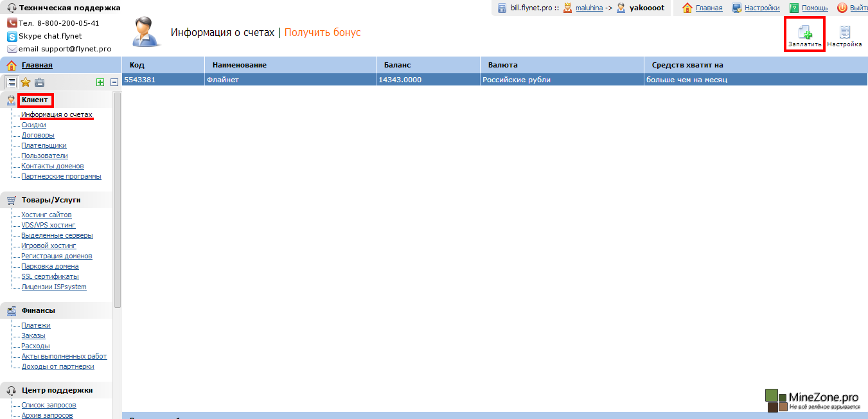This screenshot has width=868, height=419.
Task: Click the briefcase icon in sidebar toolbar
Action: [x=40, y=82]
